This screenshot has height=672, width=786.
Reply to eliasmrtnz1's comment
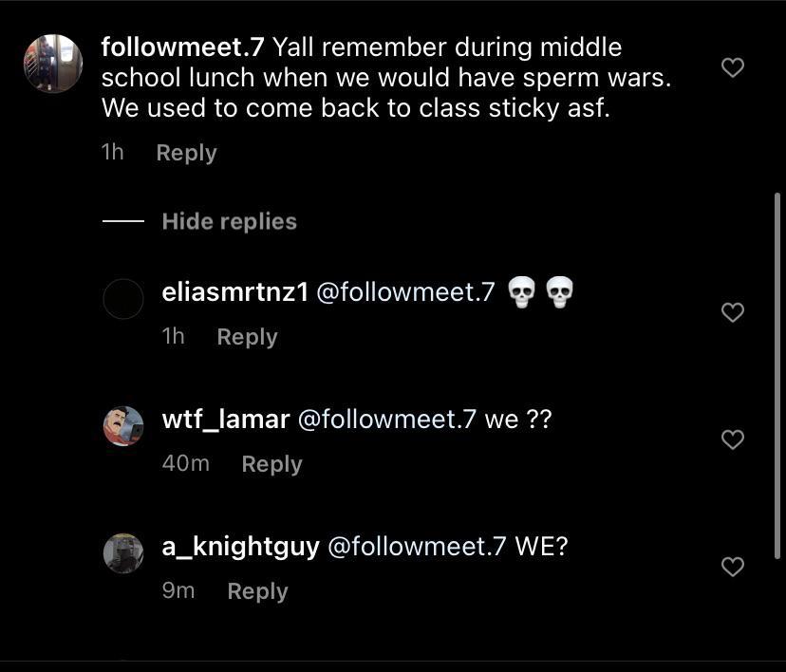(247, 337)
